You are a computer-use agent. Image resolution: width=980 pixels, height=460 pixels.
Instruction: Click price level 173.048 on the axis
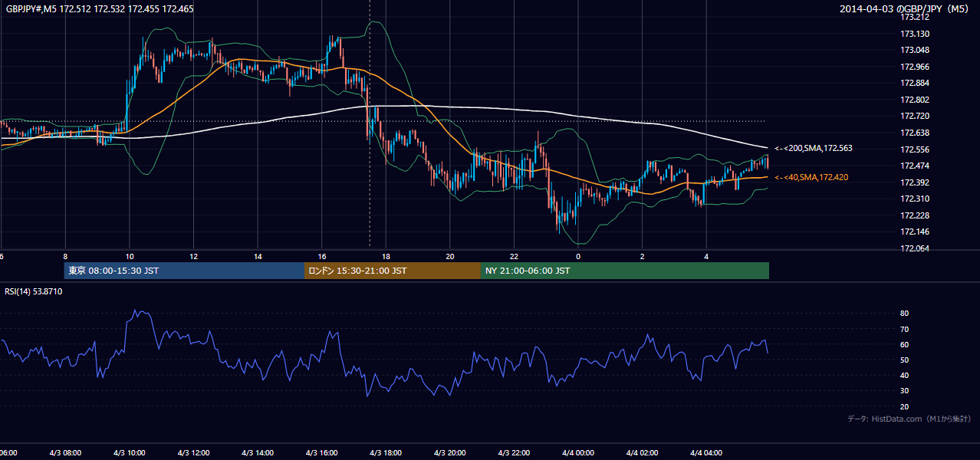click(915, 50)
